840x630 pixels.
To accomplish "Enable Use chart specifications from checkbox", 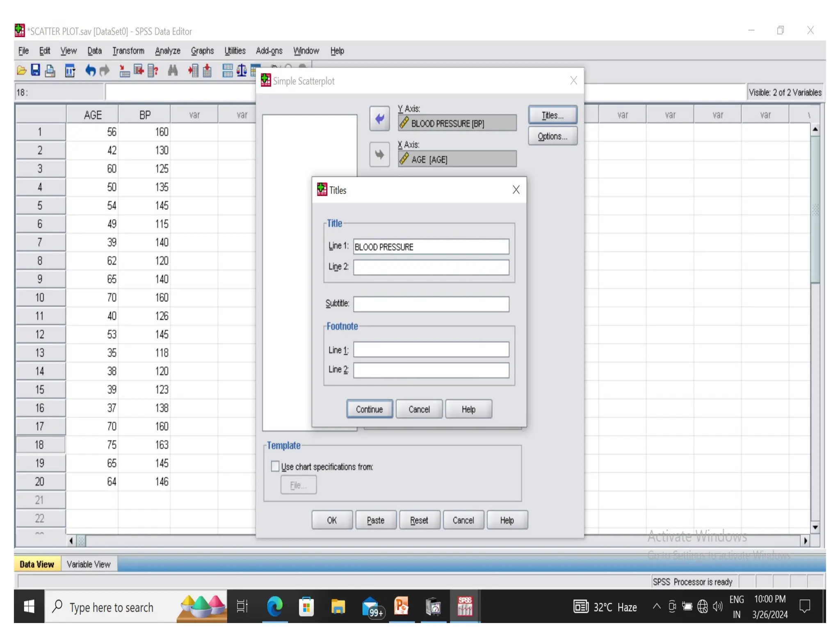I will click(275, 466).
